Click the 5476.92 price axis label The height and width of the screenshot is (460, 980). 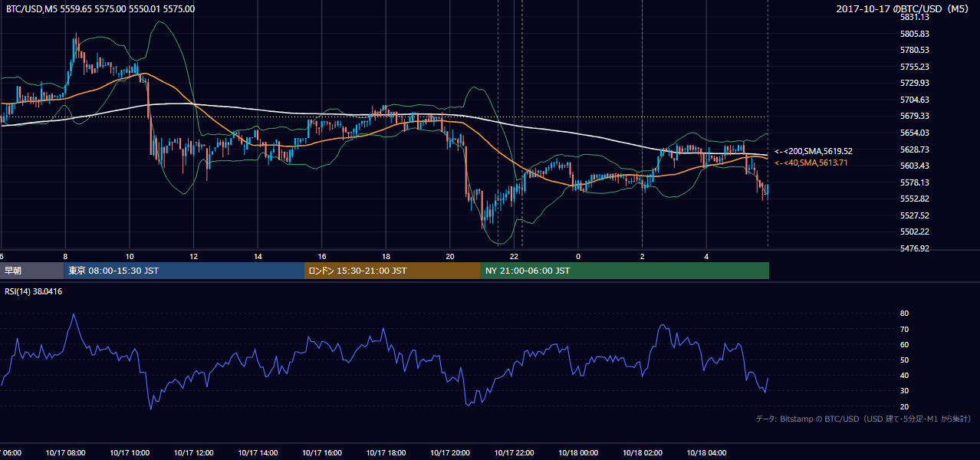pyautogui.click(x=916, y=248)
